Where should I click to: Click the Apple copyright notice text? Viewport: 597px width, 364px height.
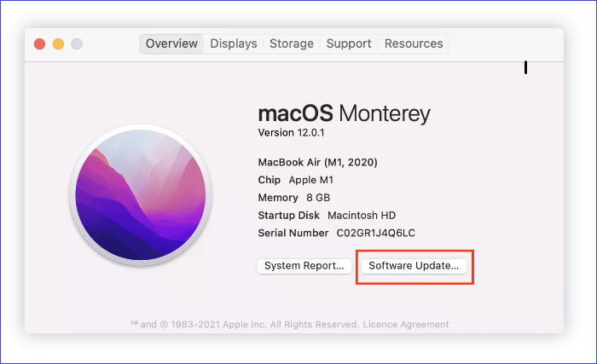point(247,325)
